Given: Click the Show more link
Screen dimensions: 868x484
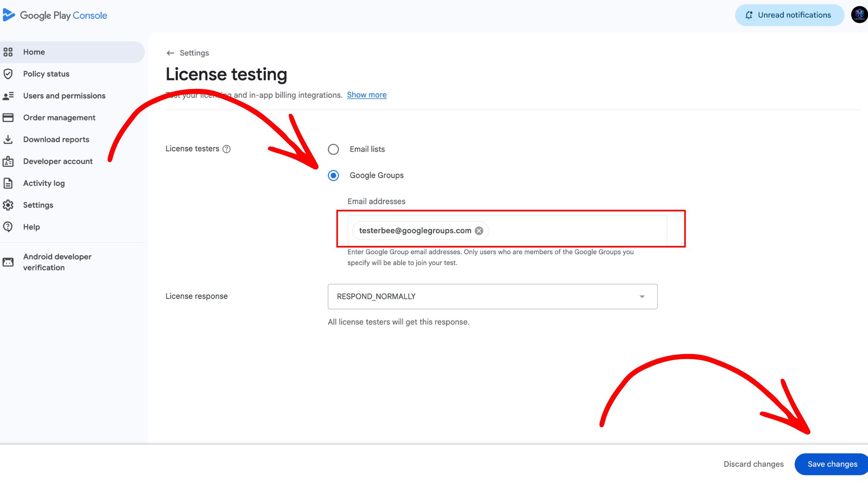Looking at the screenshot, I should (x=367, y=95).
